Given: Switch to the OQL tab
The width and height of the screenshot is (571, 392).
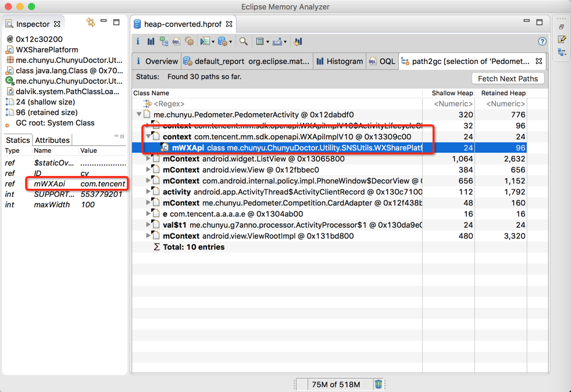Looking at the screenshot, I should 382,61.
